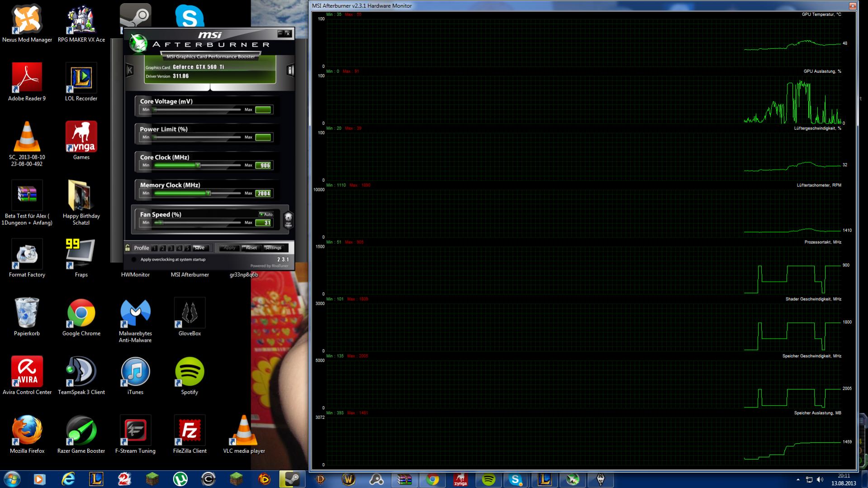Click the Power Limit slider track
Screen dimensions: 868x488
pos(198,137)
